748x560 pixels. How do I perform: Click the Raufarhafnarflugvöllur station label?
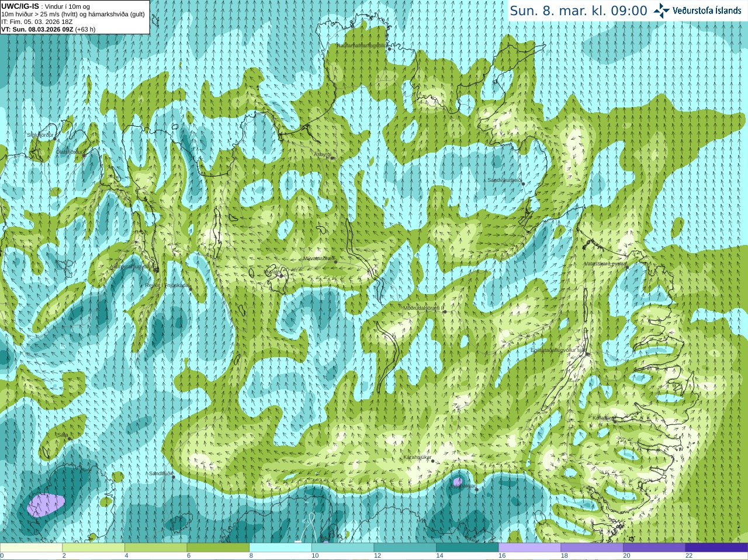pyautogui.click(x=362, y=45)
